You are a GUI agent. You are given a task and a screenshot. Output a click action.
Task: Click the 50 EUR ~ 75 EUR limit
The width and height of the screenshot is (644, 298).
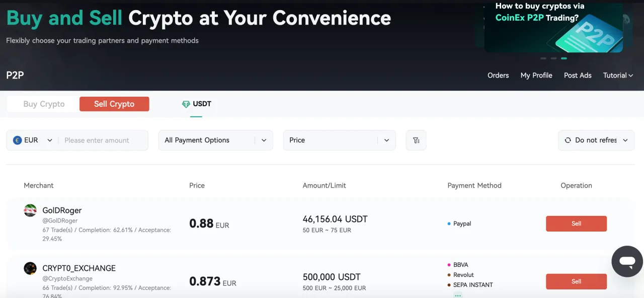coord(327,231)
